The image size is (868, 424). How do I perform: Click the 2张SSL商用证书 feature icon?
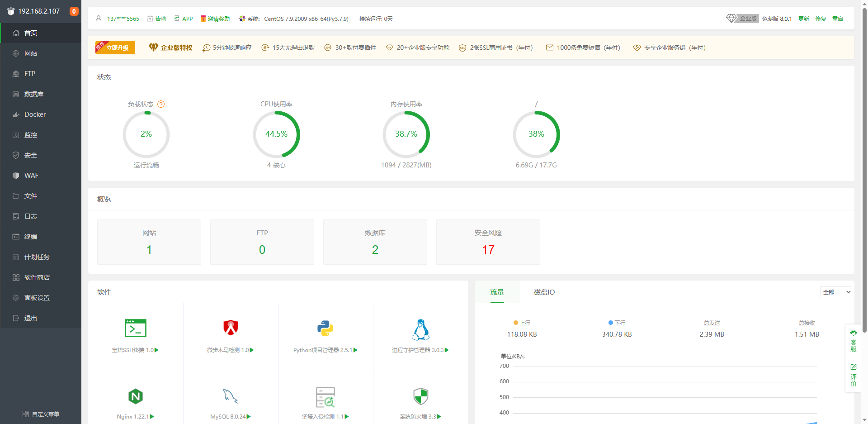462,48
